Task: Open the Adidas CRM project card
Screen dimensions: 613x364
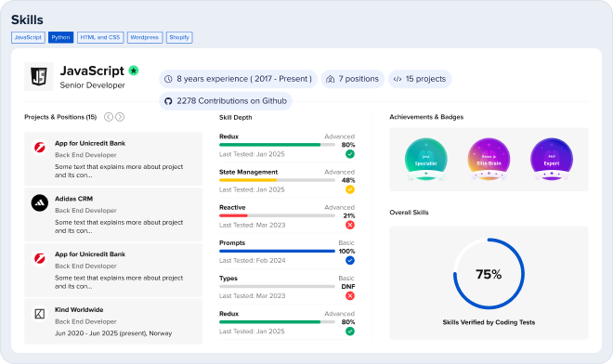Action: 113,214
